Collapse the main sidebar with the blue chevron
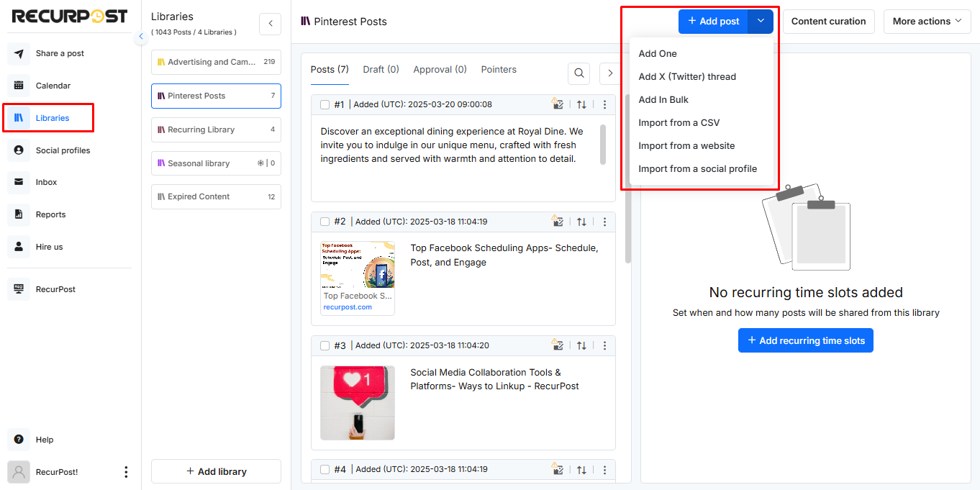This screenshot has height=490, width=980. pos(141,36)
